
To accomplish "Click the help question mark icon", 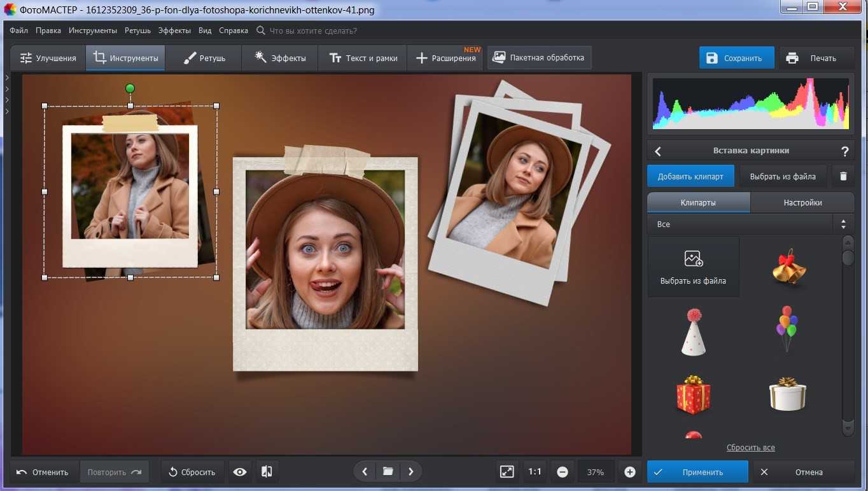I will pyautogui.click(x=844, y=151).
